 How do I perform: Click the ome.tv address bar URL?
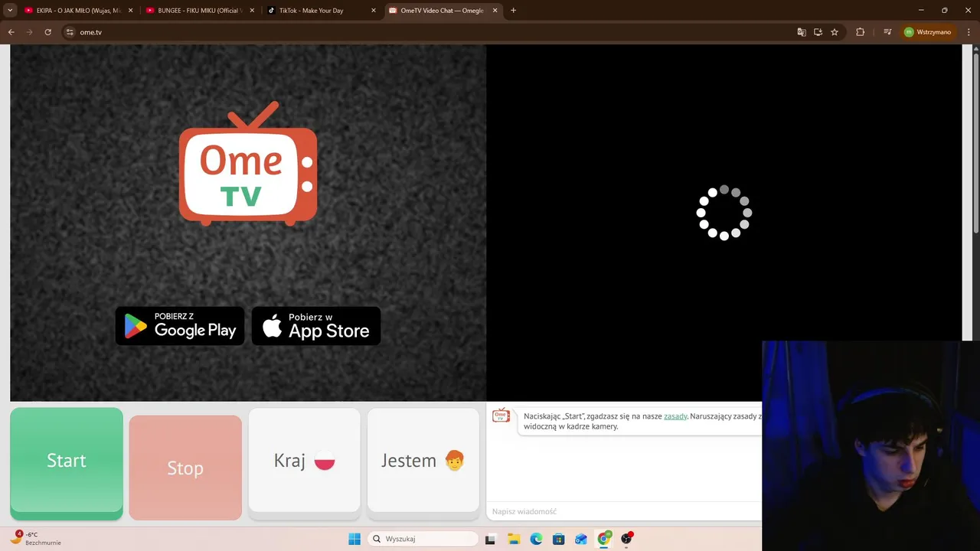[x=90, y=32]
